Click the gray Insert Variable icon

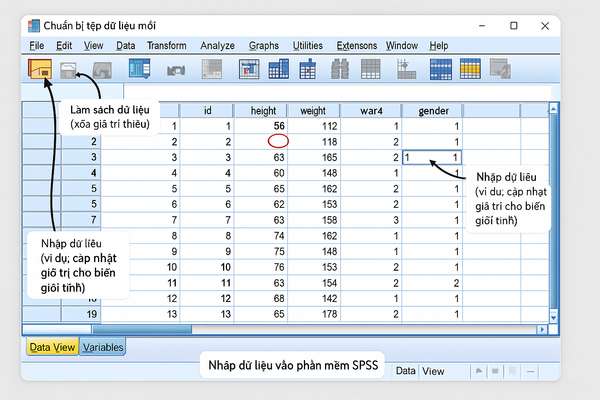pos(406,69)
